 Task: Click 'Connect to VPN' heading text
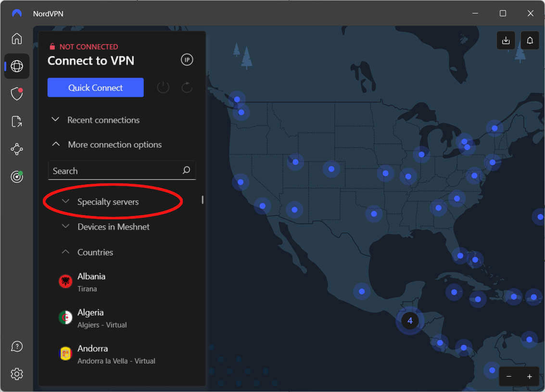pyautogui.click(x=91, y=61)
